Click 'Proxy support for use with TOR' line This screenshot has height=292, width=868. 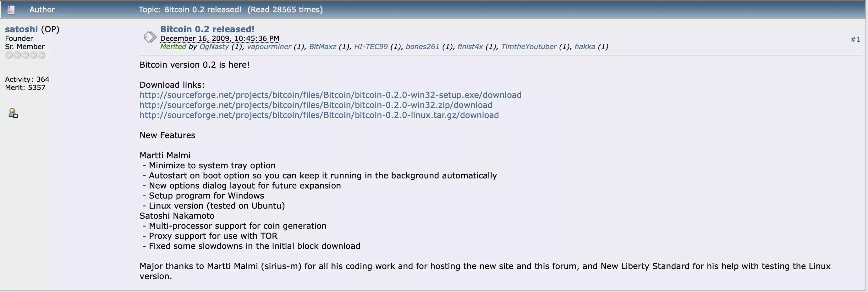[210, 236]
